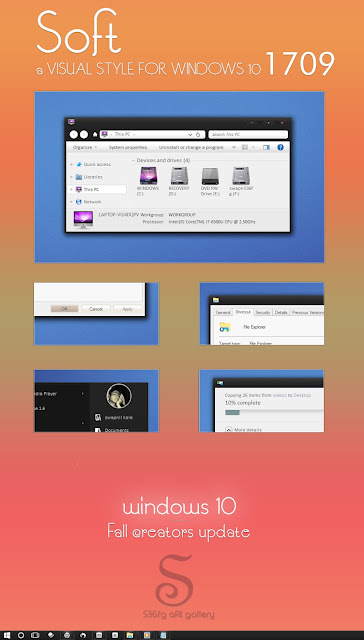Expand the Quick access tree node

(72, 164)
